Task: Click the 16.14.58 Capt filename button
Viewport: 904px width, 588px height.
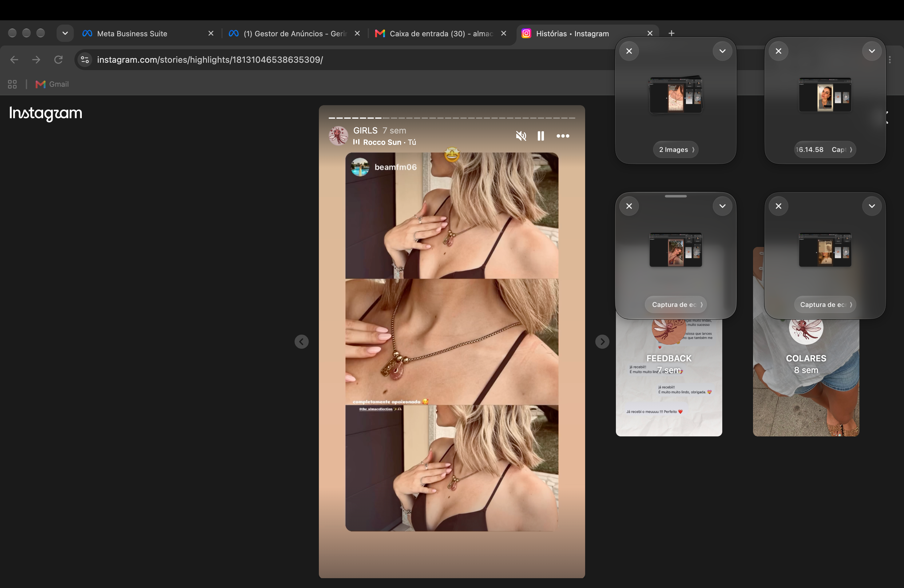Action: [825, 150]
